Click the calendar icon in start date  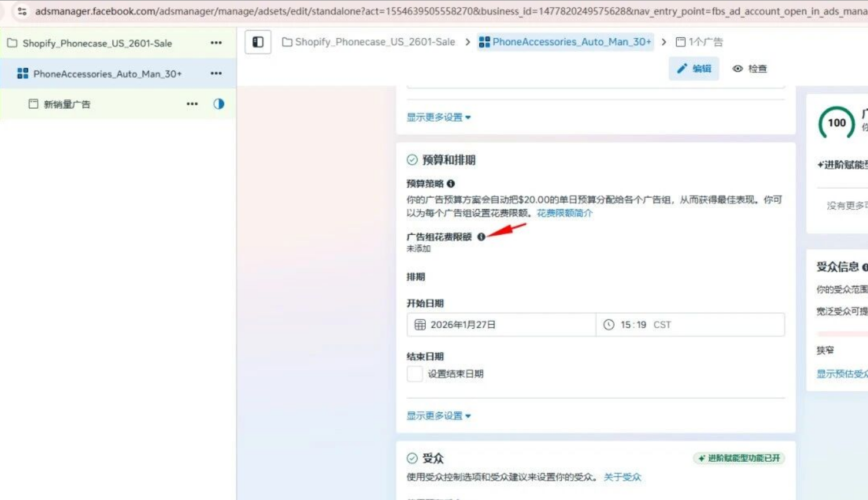(x=420, y=325)
